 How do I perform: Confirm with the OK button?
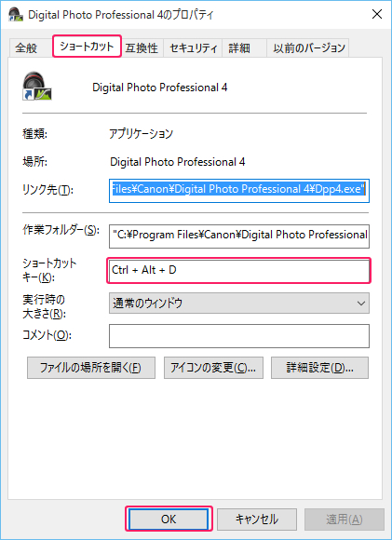(169, 519)
